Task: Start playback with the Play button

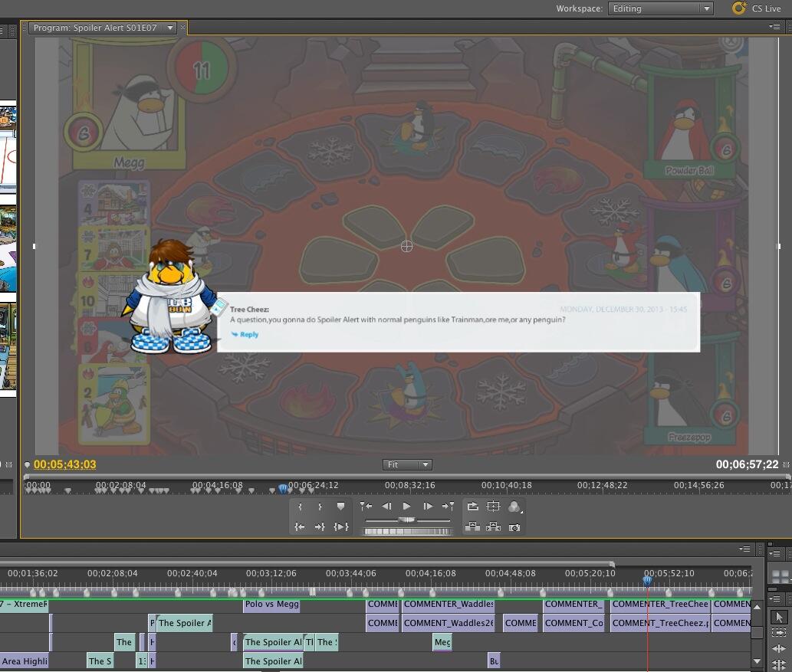Action: [406, 506]
